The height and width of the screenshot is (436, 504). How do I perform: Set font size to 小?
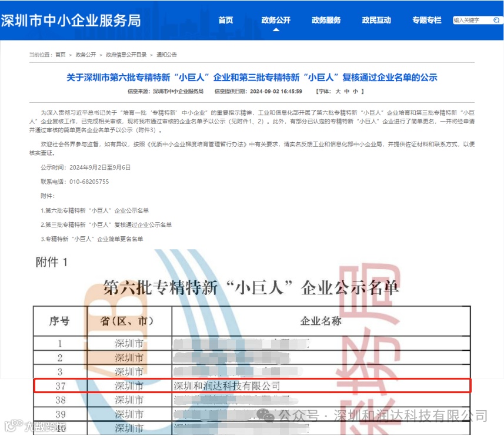point(355,92)
